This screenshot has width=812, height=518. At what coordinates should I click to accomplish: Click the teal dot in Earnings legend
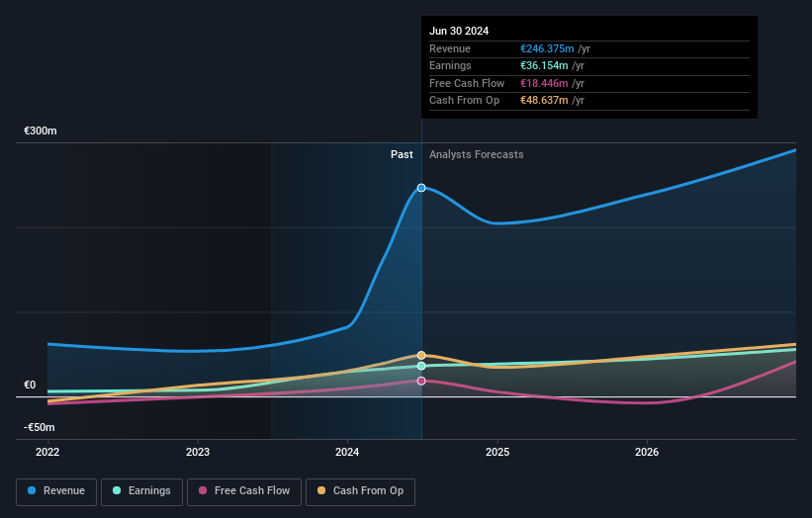coord(117,490)
